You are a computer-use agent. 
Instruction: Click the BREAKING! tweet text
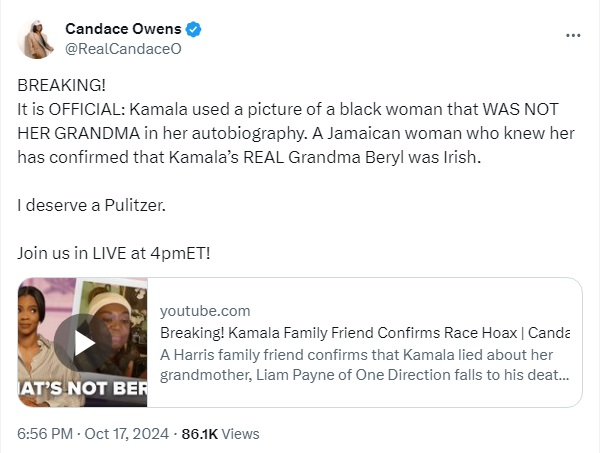click(62, 85)
